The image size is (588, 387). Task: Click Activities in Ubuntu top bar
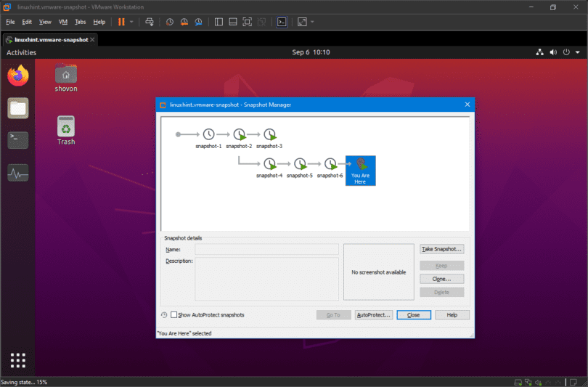(x=21, y=52)
